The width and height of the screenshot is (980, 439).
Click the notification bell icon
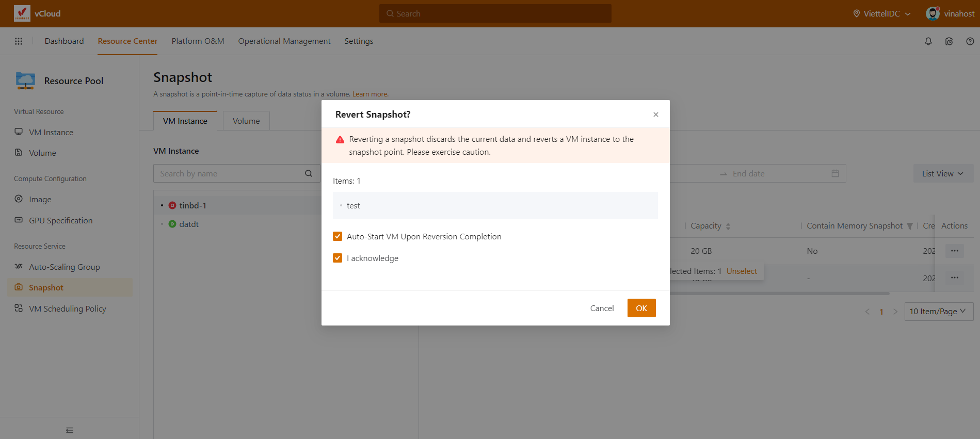[x=928, y=41]
